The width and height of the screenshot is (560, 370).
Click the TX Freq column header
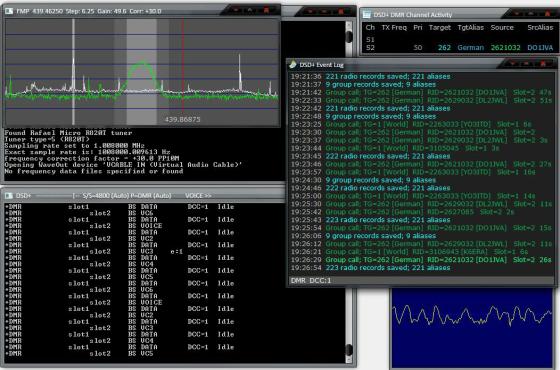point(394,28)
